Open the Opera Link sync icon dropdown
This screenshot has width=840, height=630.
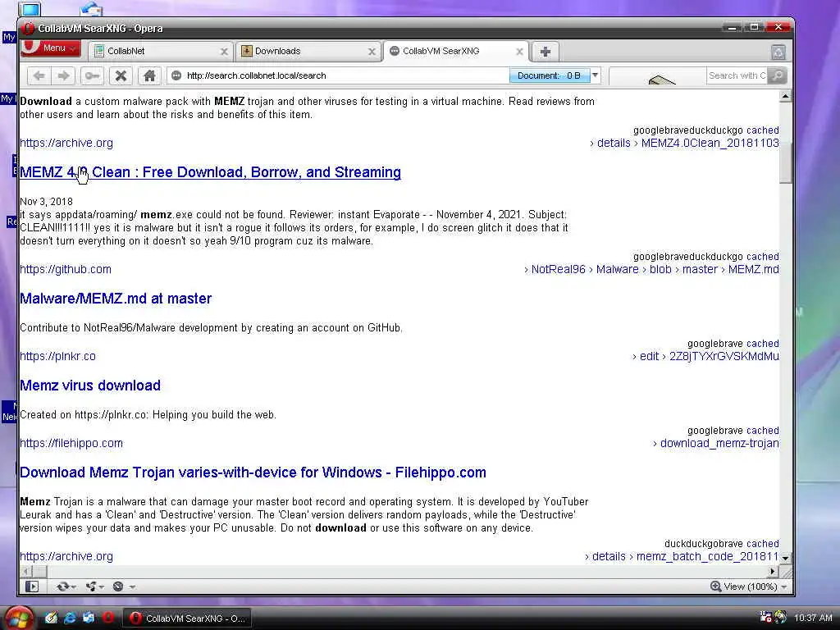pos(66,587)
